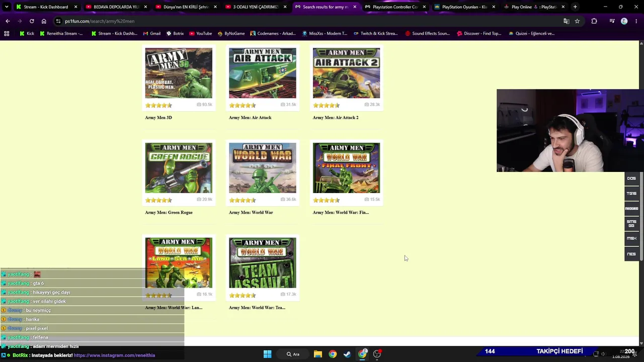Viewport: 644px width, 362px height.
Task: Click the Army Men 3D title link
Action: click(158, 118)
